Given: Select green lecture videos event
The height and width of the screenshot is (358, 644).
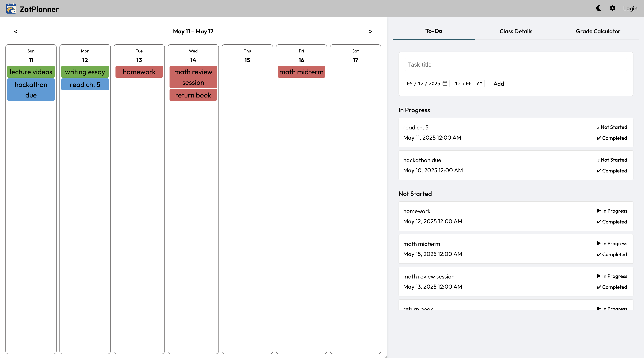Looking at the screenshot, I should [x=31, y=72].
